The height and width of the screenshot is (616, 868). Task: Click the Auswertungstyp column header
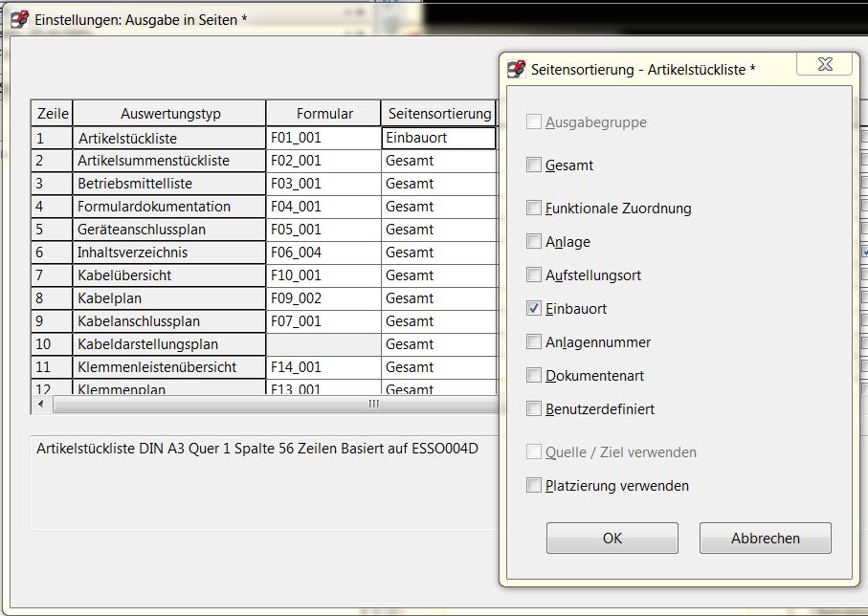[169, 114]
